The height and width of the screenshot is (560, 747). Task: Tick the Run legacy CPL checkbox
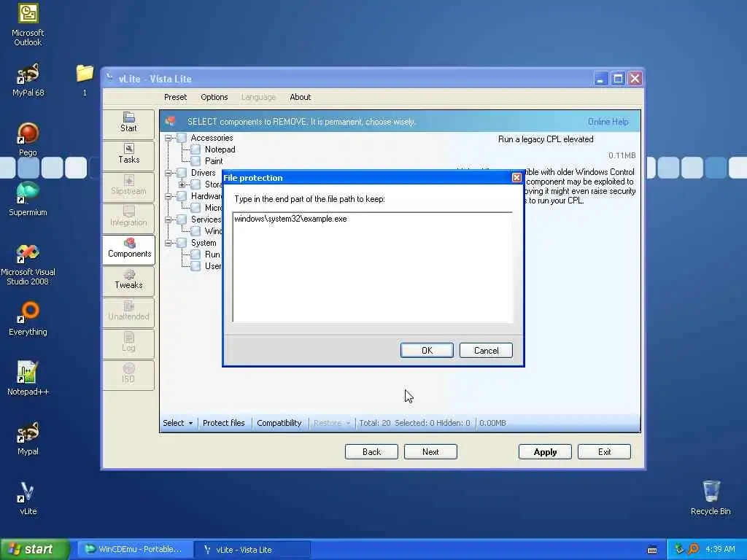196,254
